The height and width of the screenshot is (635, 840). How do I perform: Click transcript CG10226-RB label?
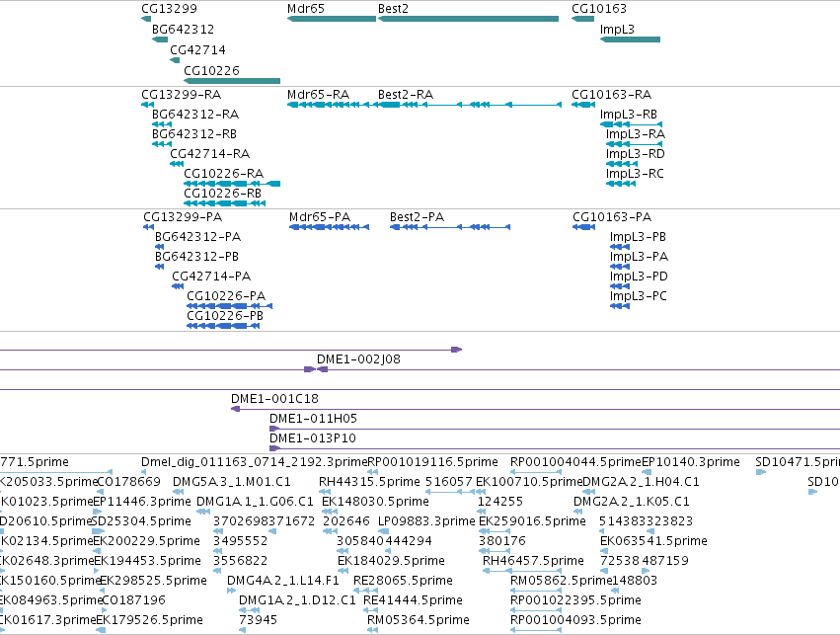click(222, 194)
